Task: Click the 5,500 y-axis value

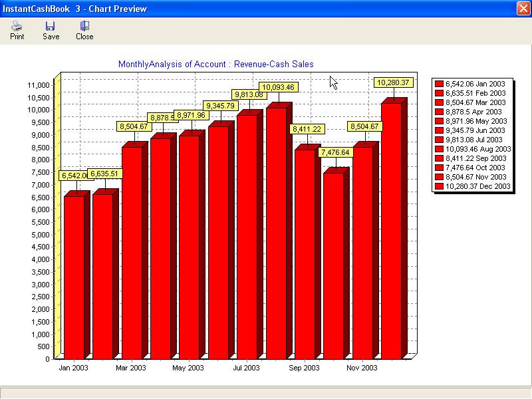Action: 41,222
